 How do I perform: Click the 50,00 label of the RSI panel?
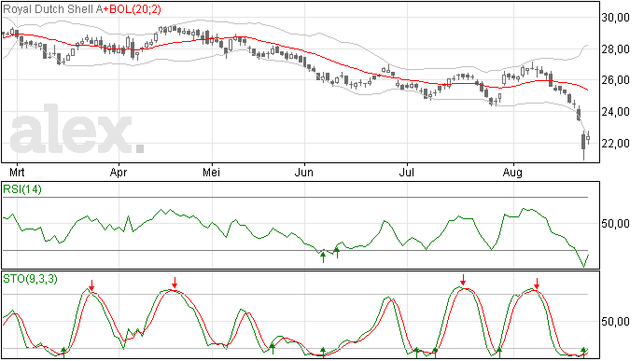[x=615, y=224]
